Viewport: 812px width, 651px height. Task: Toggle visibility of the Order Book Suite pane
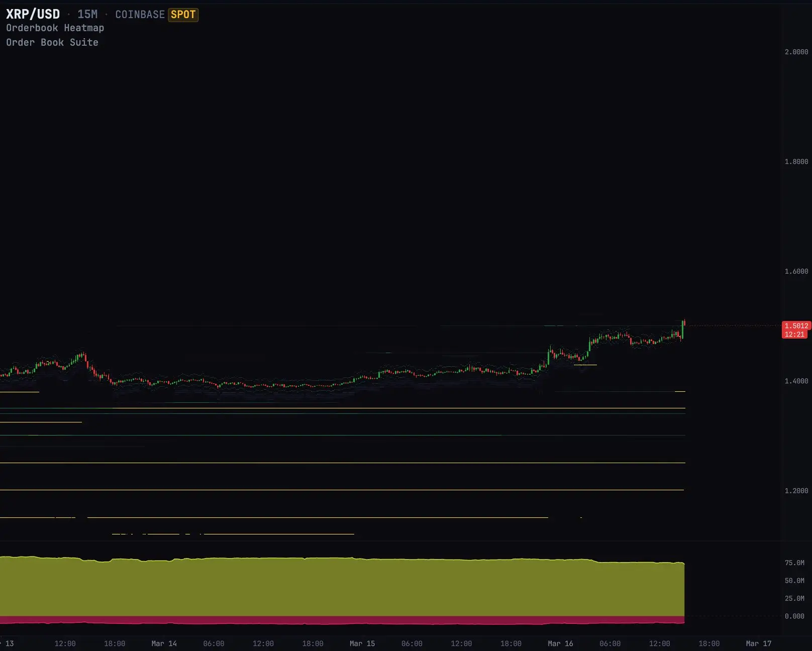click(x=52, y=42)
